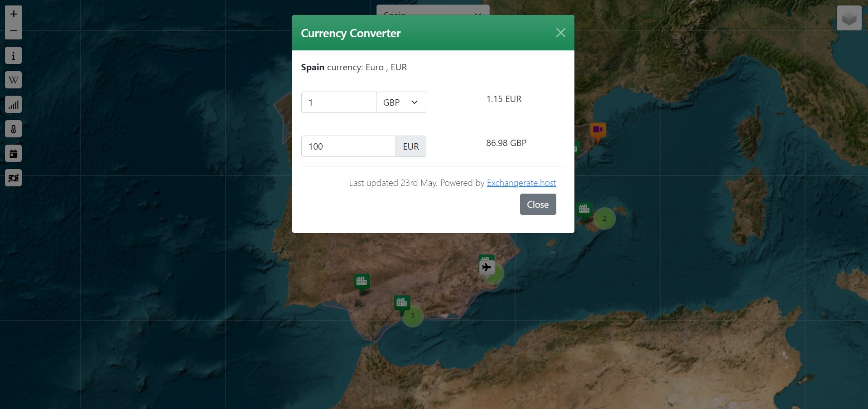Click the green cluster marker labeled 3

point(413,316)
